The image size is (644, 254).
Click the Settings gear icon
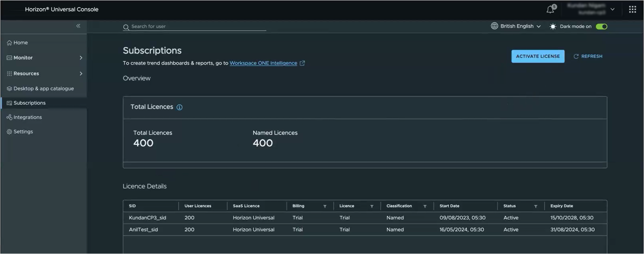click(x=9, y=132)
